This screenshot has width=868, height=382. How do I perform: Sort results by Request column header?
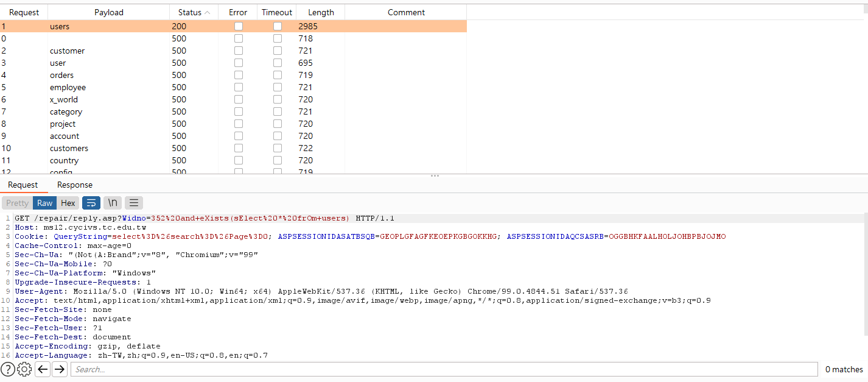(24, 12)
